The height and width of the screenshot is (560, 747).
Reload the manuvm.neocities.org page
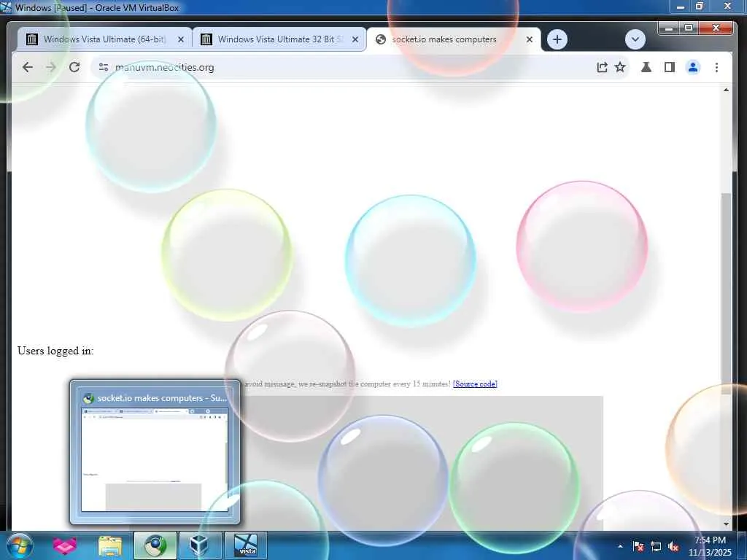point(74,67)
